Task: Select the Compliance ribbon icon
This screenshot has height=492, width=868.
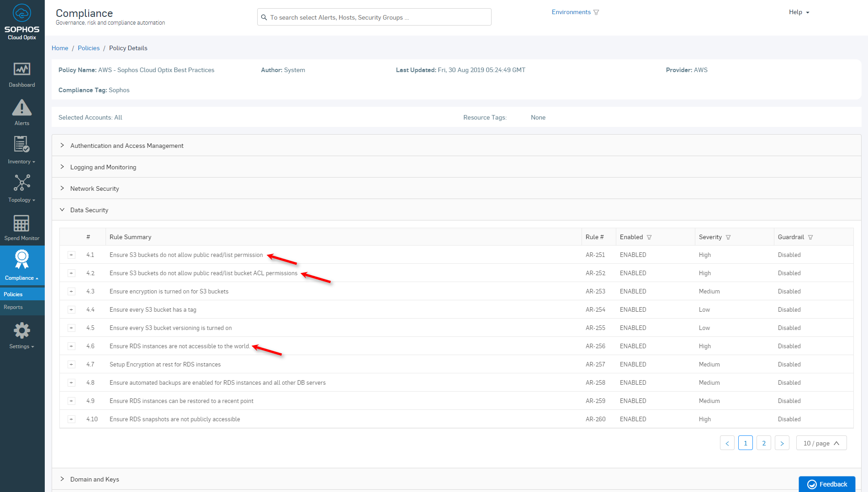Action: (22, 259)
